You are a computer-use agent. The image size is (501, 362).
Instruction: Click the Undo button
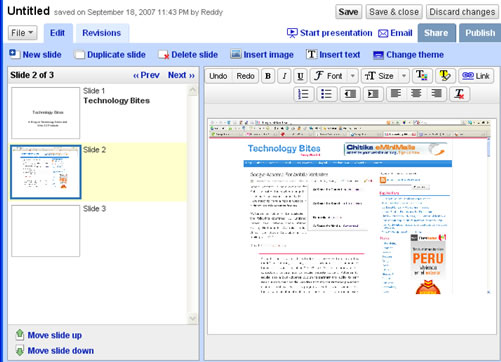pyautogui.click(x=218, y=76)
